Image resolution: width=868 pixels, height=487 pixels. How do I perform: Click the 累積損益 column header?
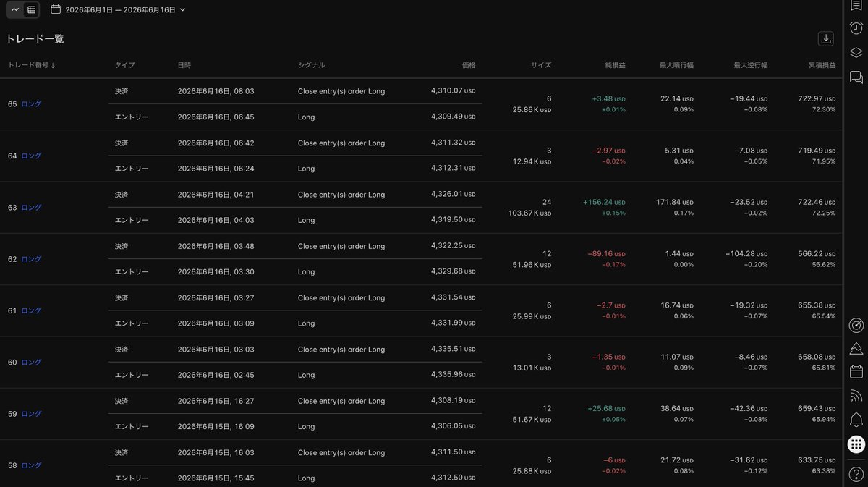(822, 65)
